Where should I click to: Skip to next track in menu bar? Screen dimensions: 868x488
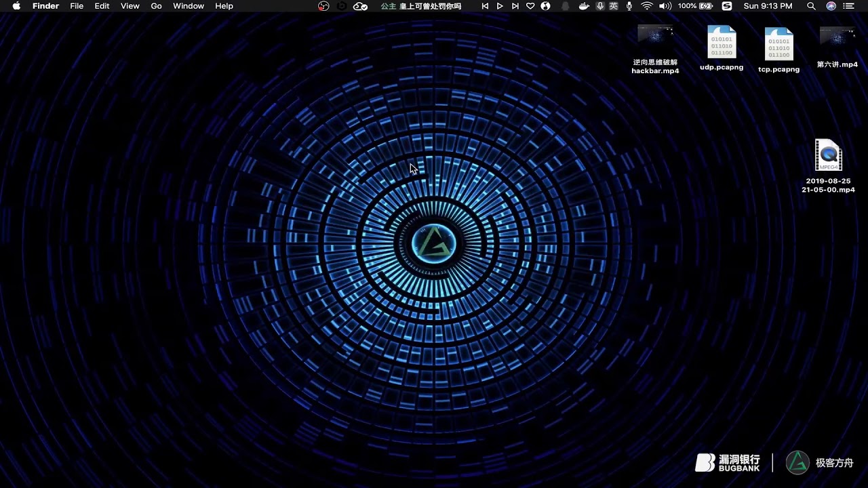coord(515,6)
